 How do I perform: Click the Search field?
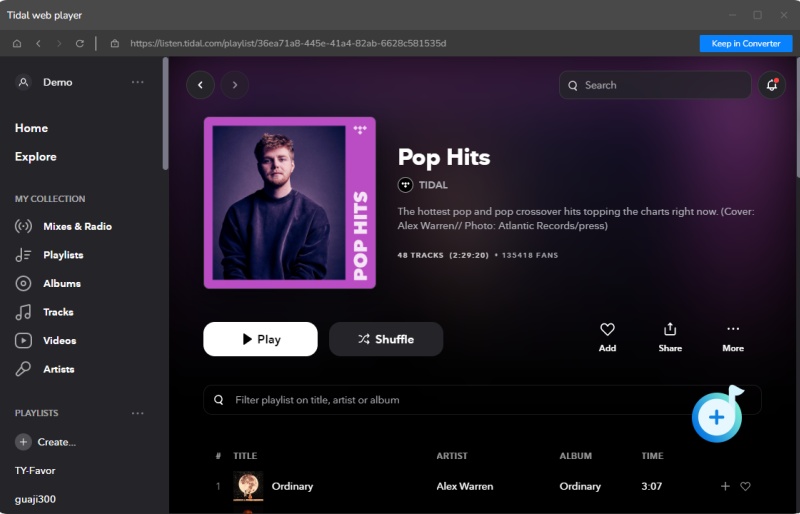655,85
